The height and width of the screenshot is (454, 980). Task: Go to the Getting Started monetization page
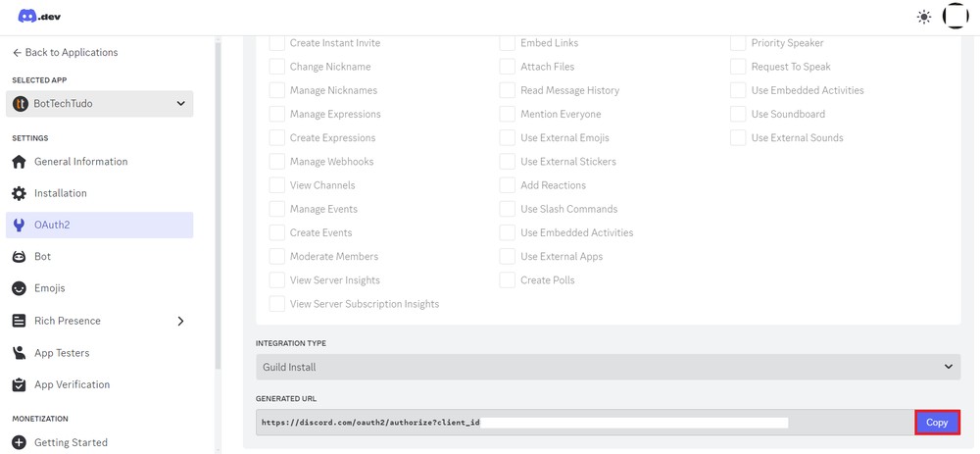point(71,442)
